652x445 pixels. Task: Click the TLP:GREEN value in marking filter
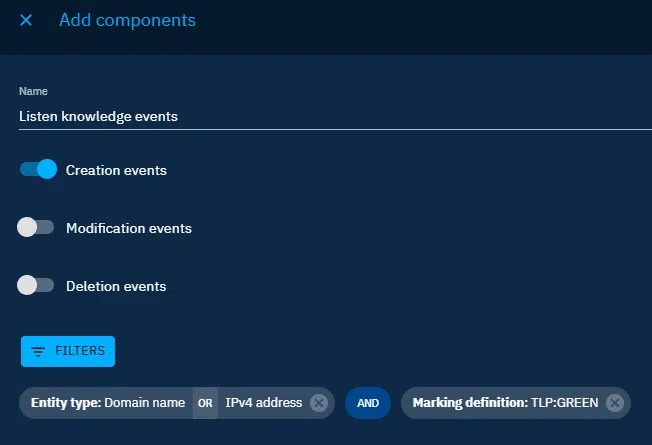(x=565, y=403)
